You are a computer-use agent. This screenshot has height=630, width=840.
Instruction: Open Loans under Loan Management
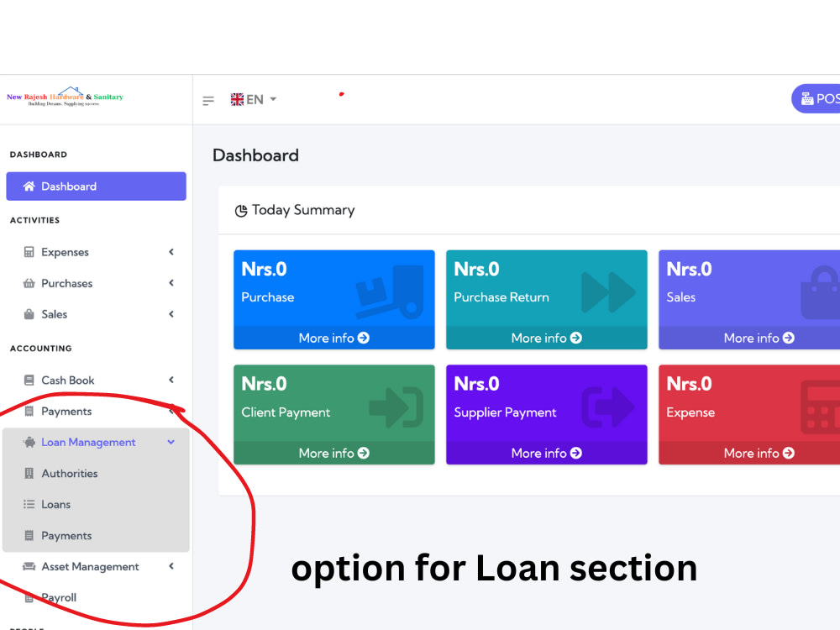(x=97, y=504)
